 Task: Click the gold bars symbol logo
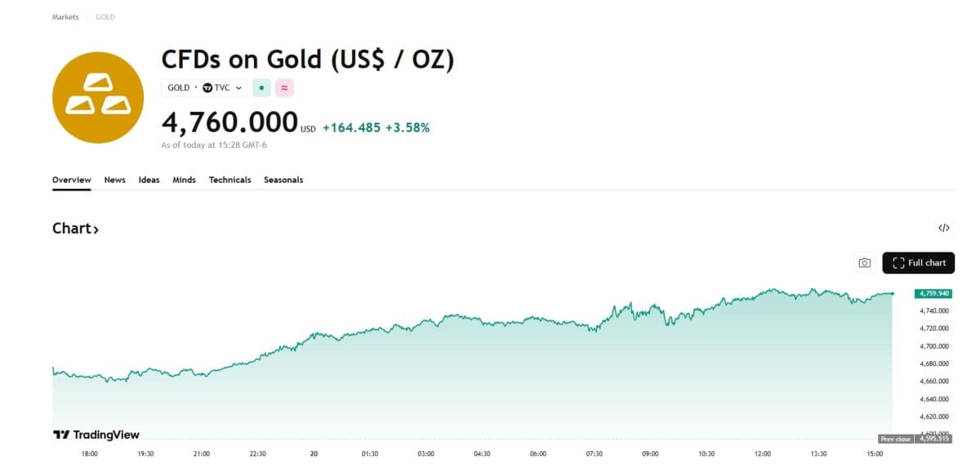(x=97, y=98)
